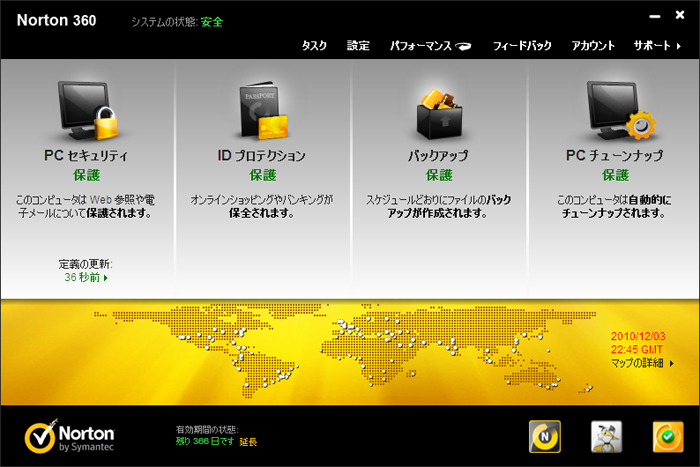The height and width of the screenshot is (467, 700).
Task: Click the 22:45 GMT time text
Action: (637, 350)
